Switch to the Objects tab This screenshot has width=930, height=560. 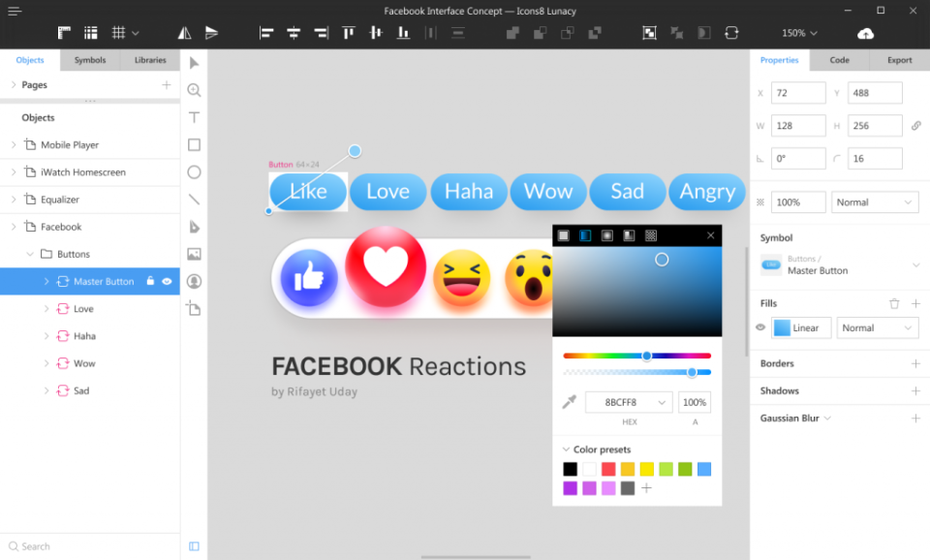pyautogui.click(x=30, y=60)
